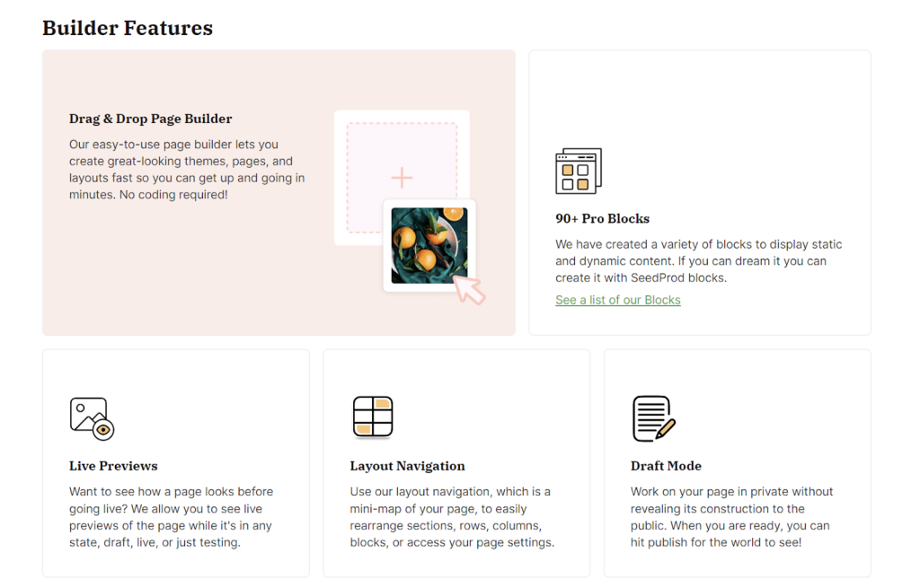Click the Layout Navigation grid icon
This screenshot has height=588, width=920.
coord(373,417)
